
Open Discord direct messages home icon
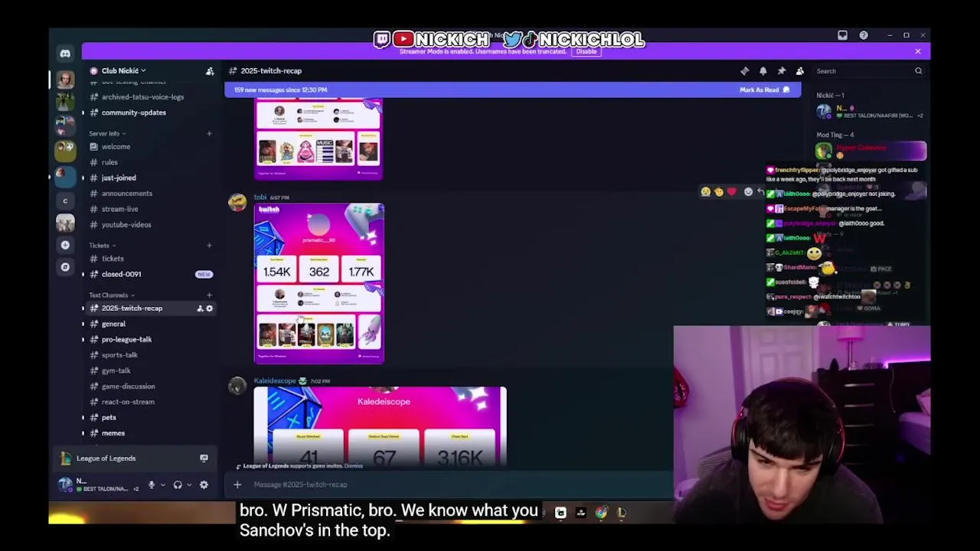coord(65,53)
